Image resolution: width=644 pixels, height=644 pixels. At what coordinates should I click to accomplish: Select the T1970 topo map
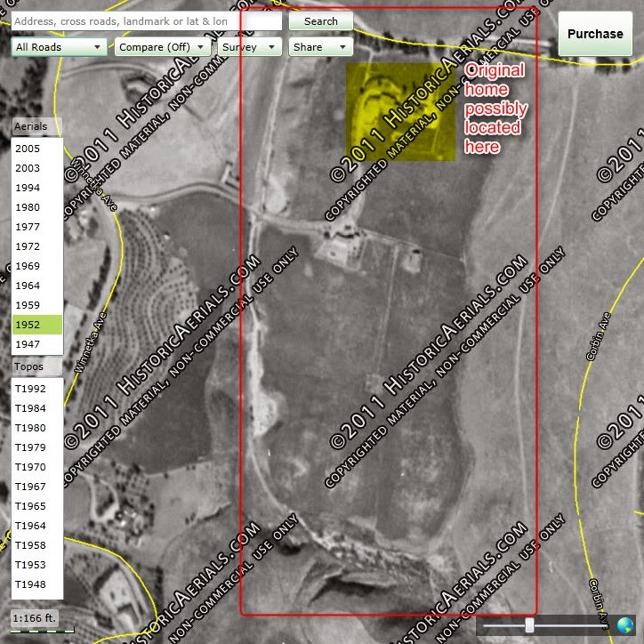point(37,467)
